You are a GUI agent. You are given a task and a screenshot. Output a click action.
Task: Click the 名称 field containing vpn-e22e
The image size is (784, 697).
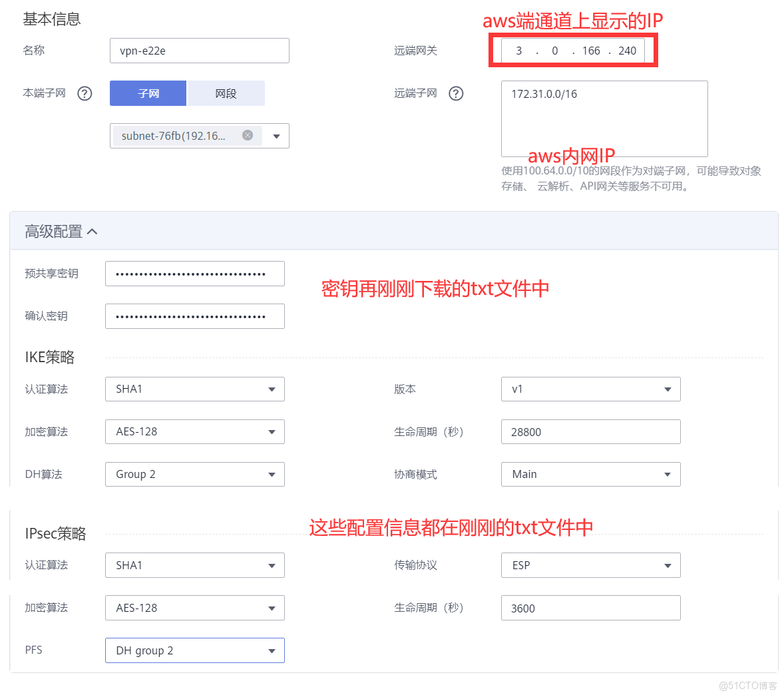click(x=200, y=51)
